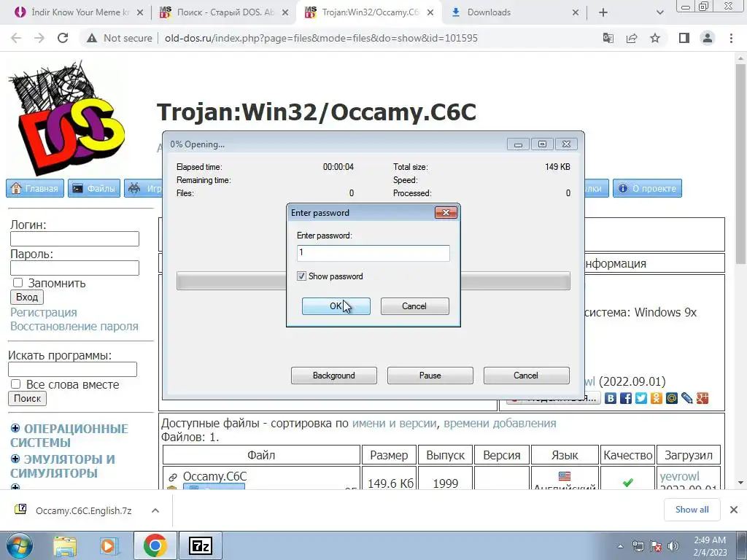
Task: Switch to the Downloads tab
Action: click(x=514, y=12)
